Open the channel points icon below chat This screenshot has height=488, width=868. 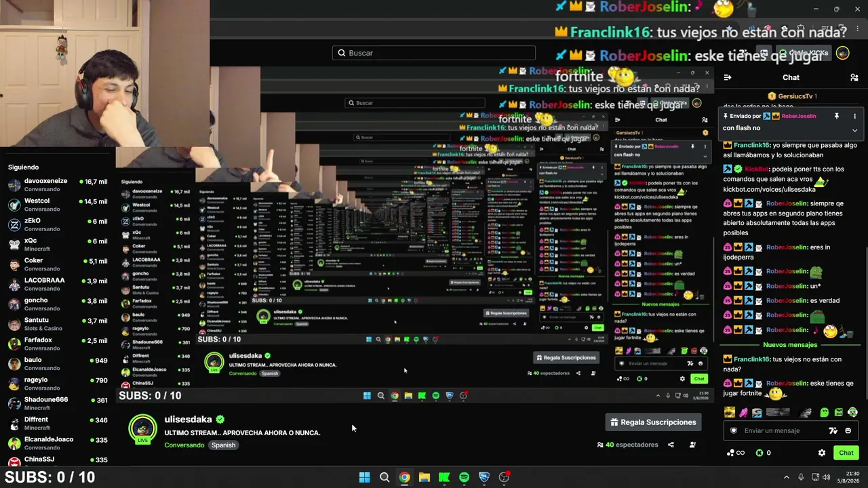735,453
